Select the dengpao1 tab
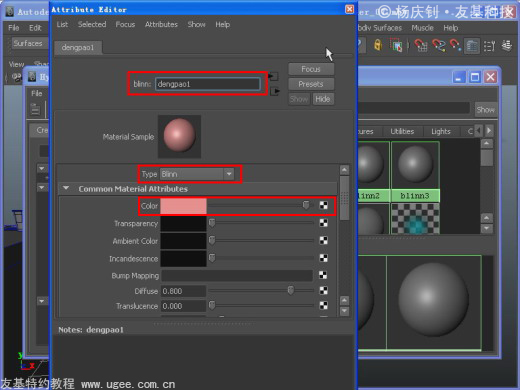Screen dimensions: 520x390 pos(78,47)
